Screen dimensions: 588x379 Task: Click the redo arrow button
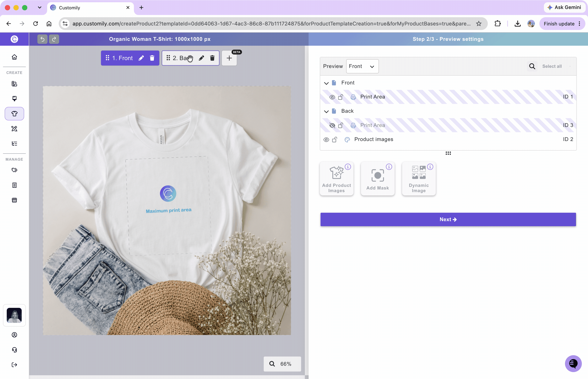pos(54,39)
